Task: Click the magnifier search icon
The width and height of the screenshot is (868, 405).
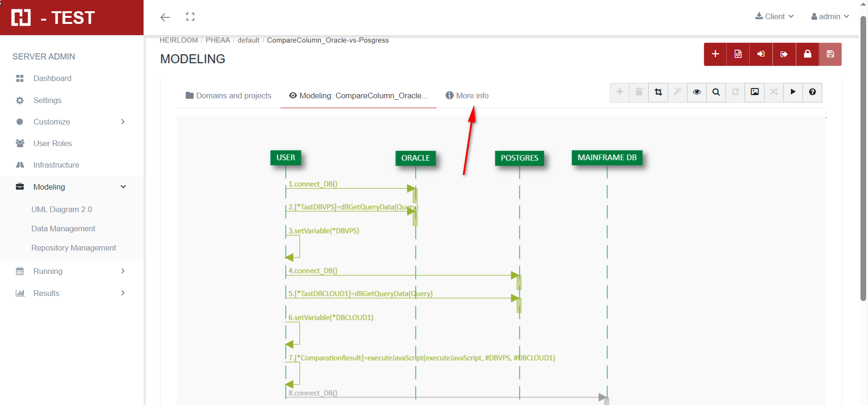Action: [x=716, y=92]
